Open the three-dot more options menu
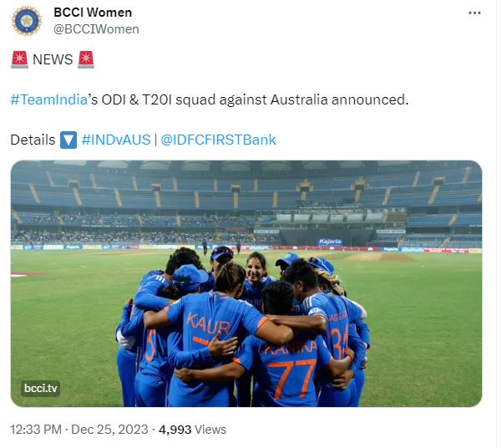The height and width of the screenshot is (448, 502). 474,13
